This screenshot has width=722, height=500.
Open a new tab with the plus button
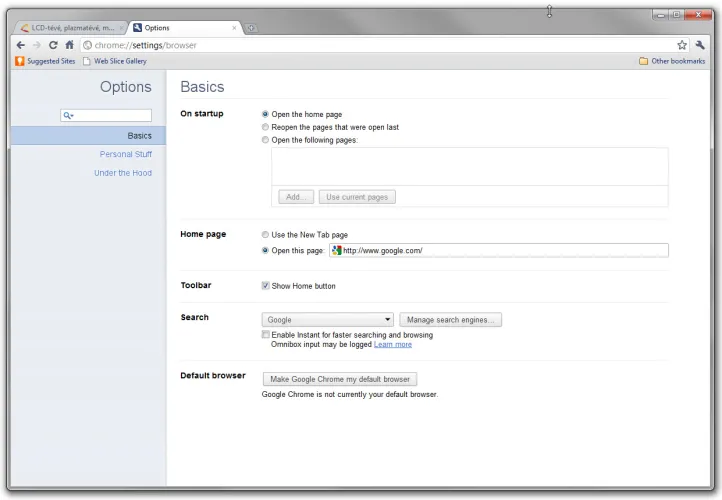point(251,28)
